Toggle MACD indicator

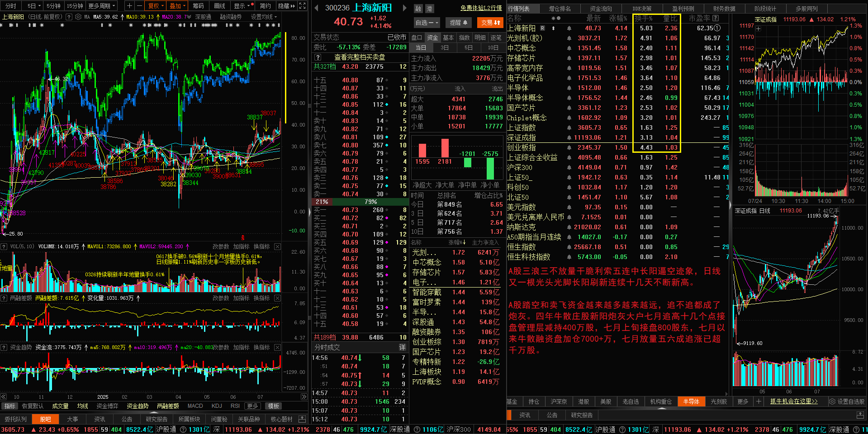[x=195, y=406]
